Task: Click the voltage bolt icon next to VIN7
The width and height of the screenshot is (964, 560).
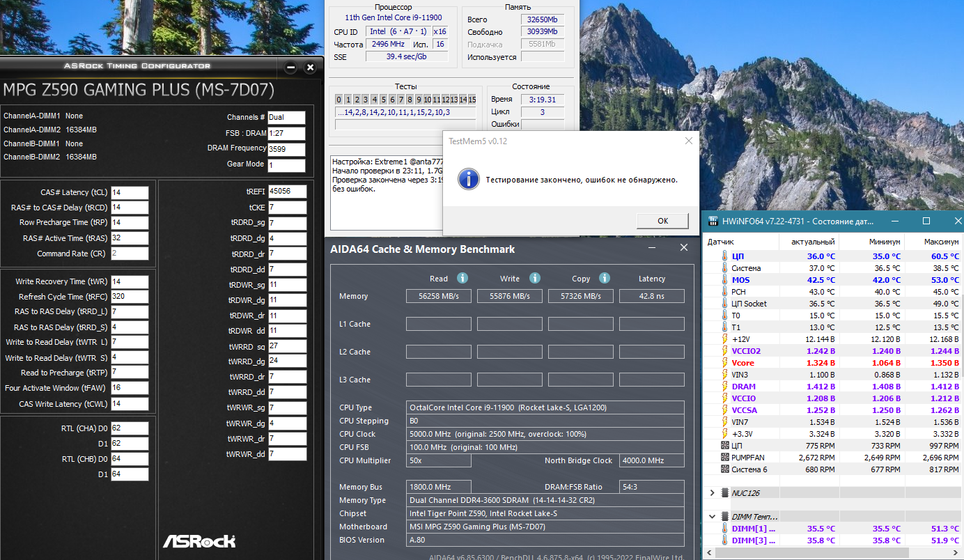Action: 724,422
